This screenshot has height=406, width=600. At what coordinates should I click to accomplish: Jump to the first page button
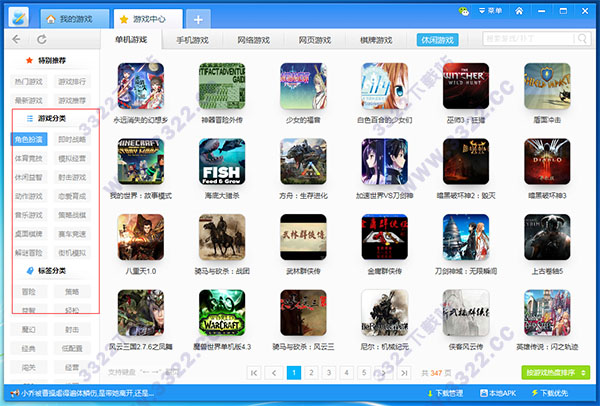pos(254,372)
